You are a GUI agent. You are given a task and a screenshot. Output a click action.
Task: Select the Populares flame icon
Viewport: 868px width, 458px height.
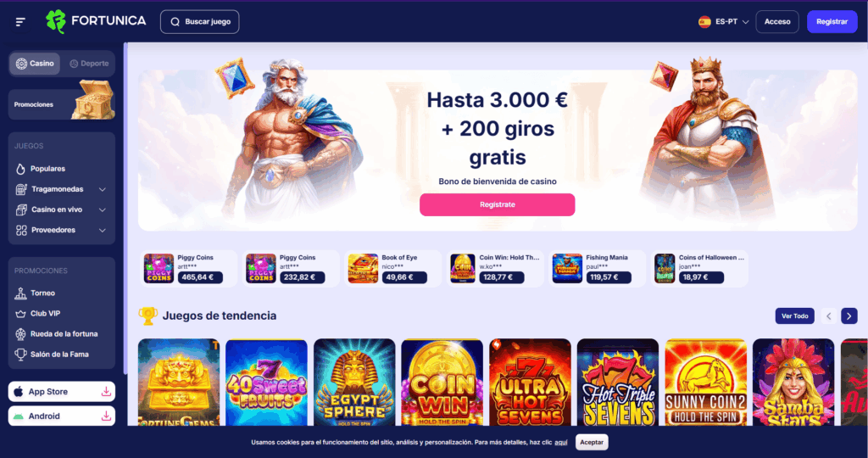[20, 169]
